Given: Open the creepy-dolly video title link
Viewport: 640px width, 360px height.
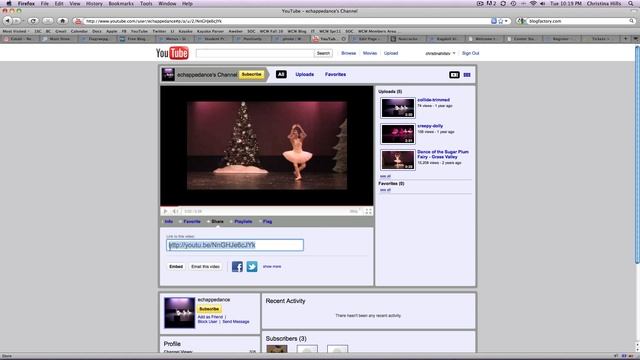Looking at the screenshot, I should coord(430,126).
